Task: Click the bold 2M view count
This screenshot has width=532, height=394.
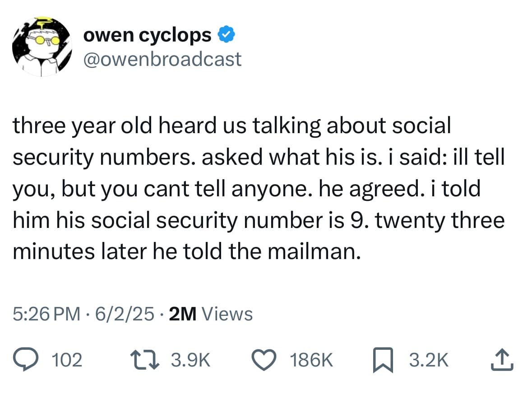Action: point(183,314)
